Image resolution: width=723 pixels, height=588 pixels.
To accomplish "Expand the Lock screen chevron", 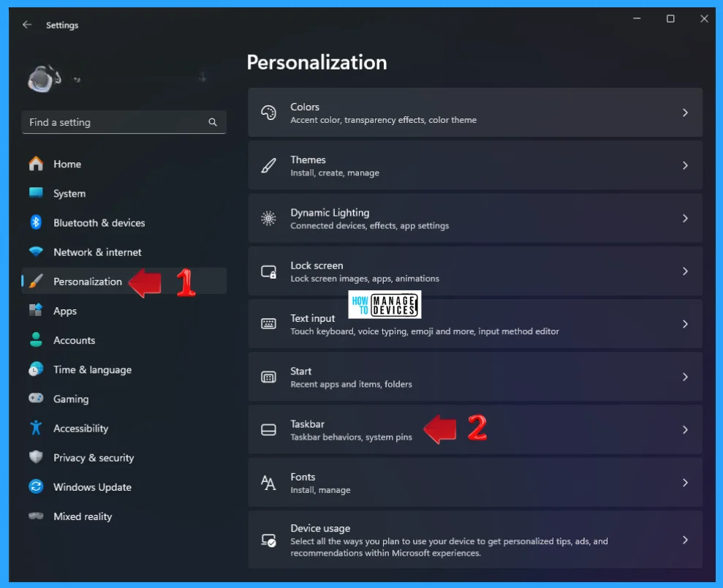I will (x=685, y=271).
